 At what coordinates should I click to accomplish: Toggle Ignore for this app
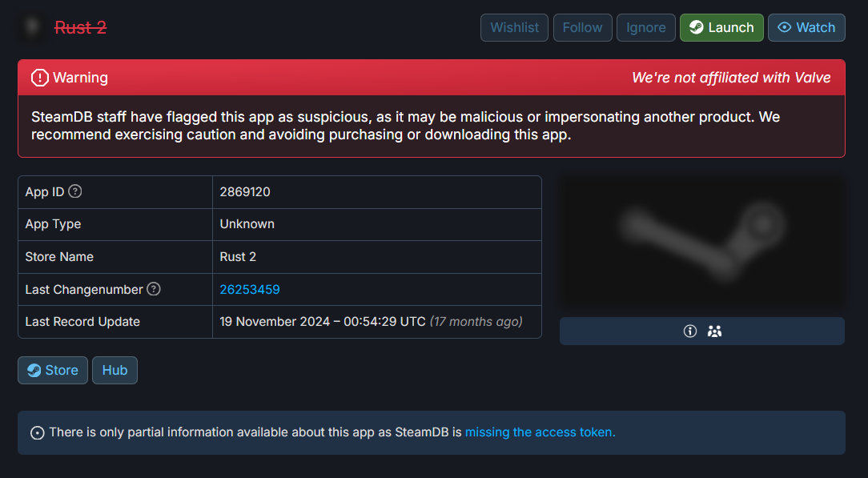[645, 27]
